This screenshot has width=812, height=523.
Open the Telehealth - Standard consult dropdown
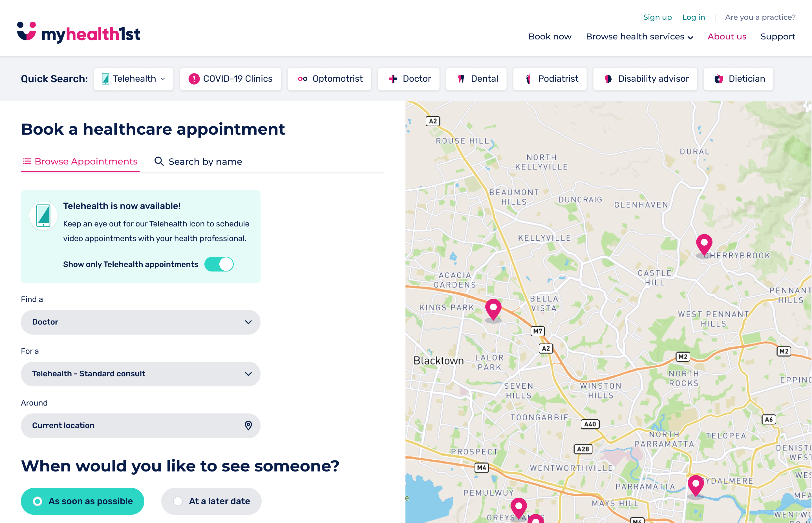click(141, 373)
